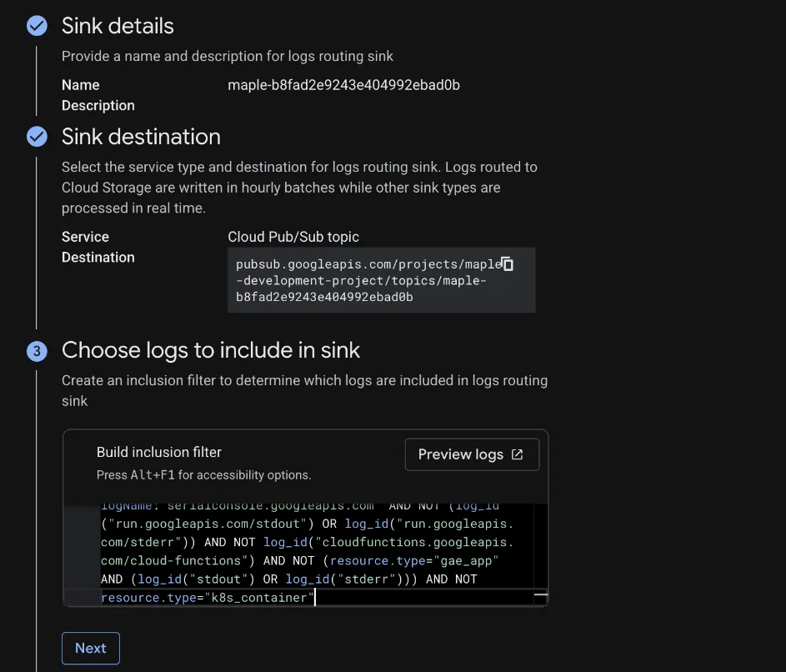Screen dimensions: 786x672
Task: Click resource.type="k8s_container" in the filter
Action: point(207,598)
